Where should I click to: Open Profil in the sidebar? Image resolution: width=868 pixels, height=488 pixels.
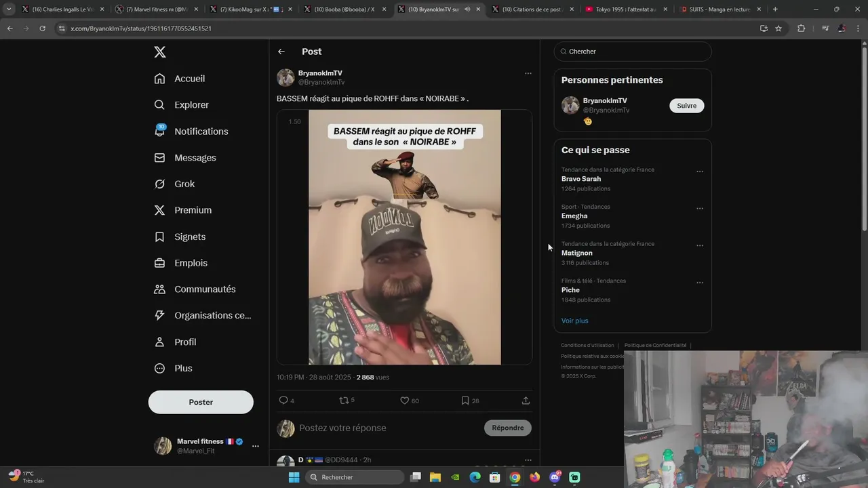[x=175, y=342]
